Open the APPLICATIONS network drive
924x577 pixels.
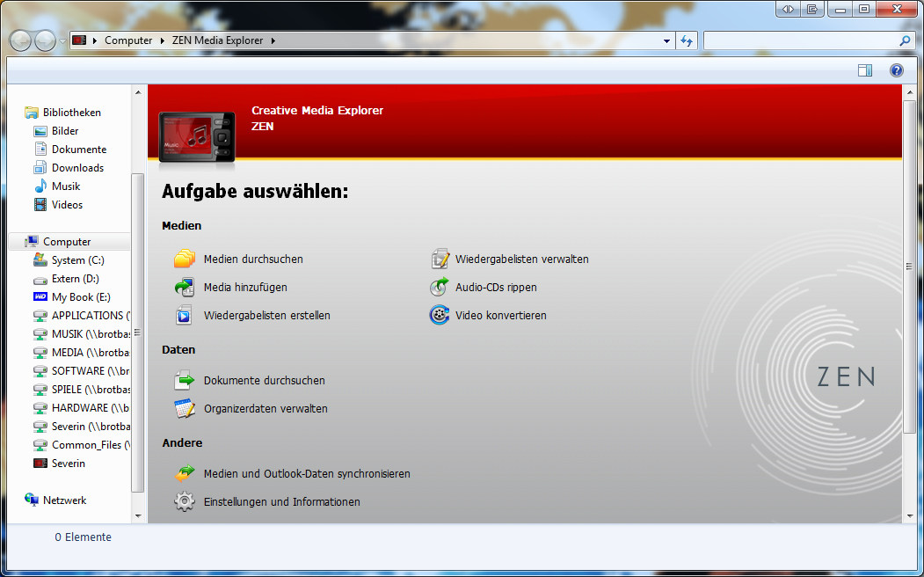(81, 315)
